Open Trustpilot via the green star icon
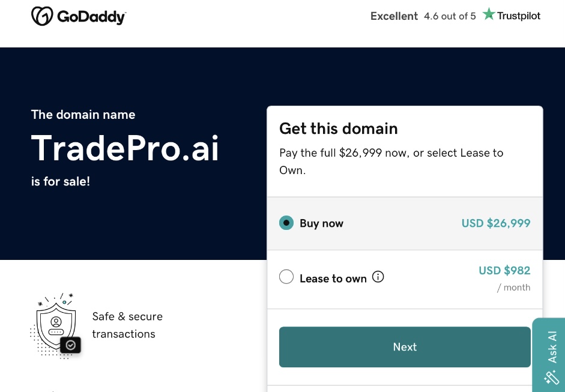The height and width of the screenshot is (392, 565). coord(489,14)
